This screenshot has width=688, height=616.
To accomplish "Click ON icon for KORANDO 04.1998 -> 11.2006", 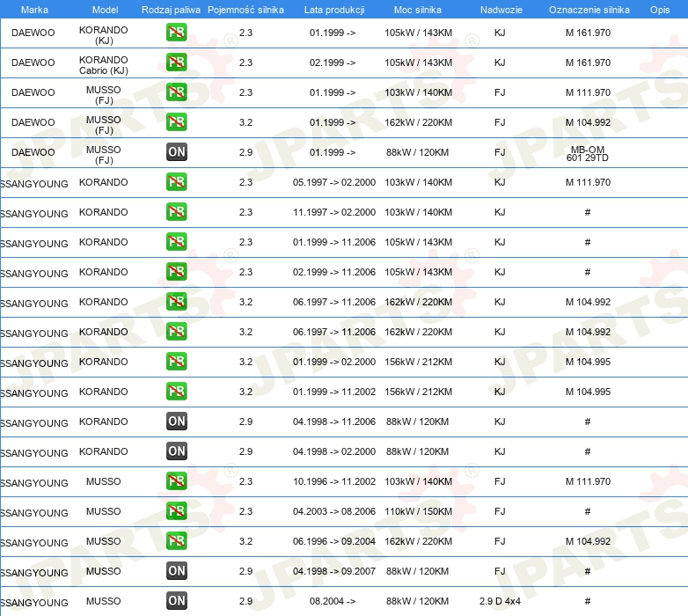I will pyautogui.click(x=176, y=422).
